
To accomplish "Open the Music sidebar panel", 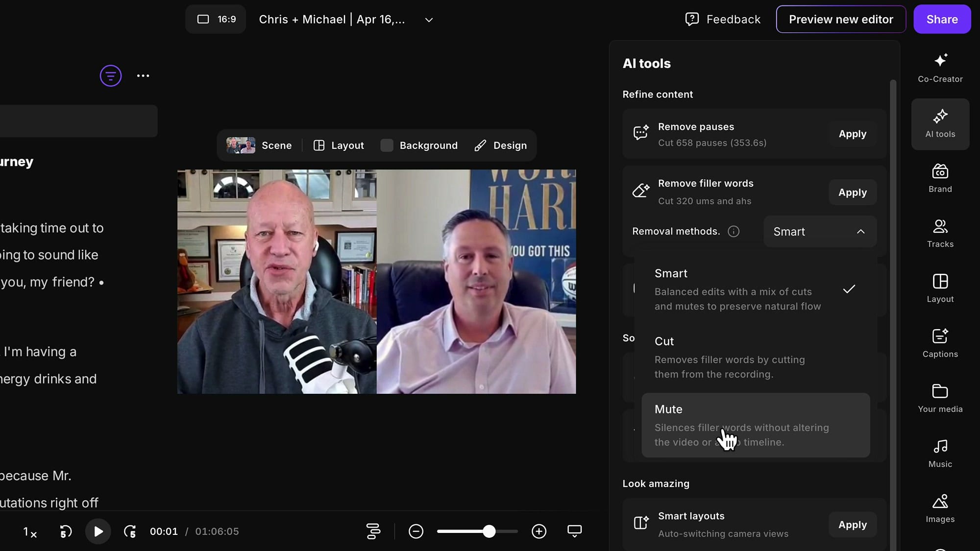I will (x=940, y=453).
